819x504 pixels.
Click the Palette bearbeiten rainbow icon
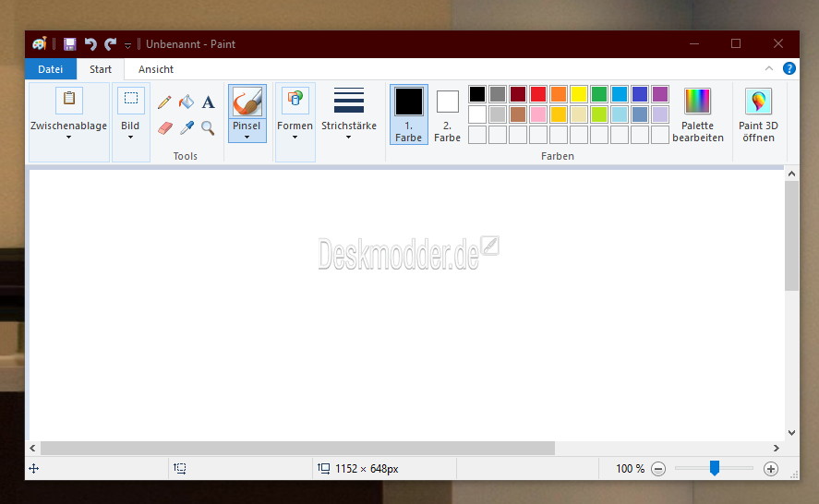coord(697,101)
